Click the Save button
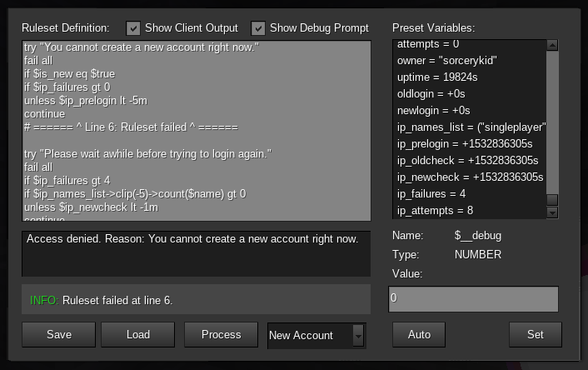588x370 pixels. (x=59, y=334)
